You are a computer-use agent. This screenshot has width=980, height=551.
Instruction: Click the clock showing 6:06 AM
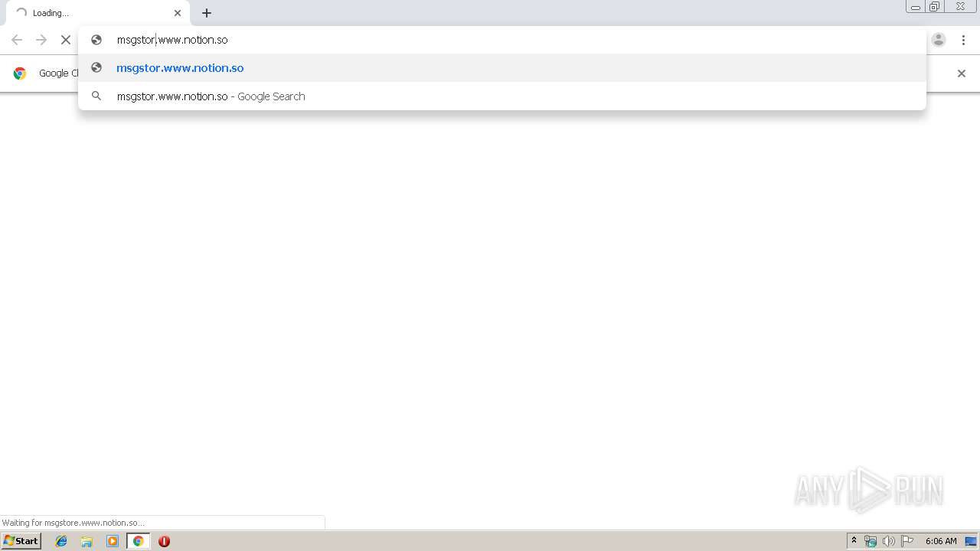tap(941, 541)
